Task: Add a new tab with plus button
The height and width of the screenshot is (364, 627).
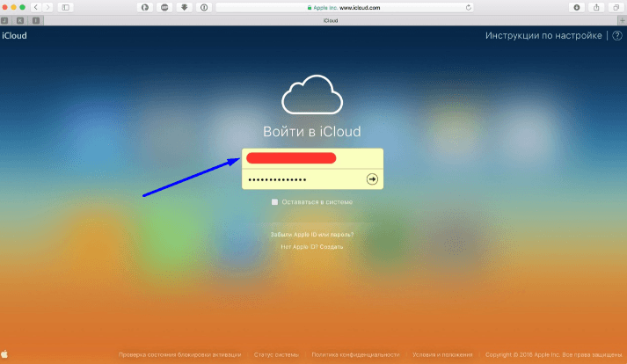Action: click(x=623, y=20)
